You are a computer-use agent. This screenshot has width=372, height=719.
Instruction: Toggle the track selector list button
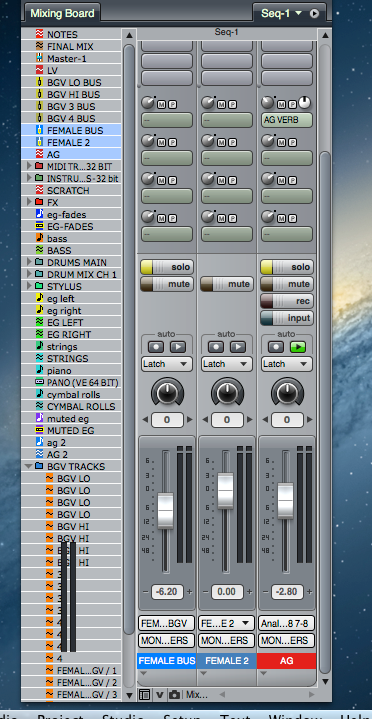[x=144, y=695]
